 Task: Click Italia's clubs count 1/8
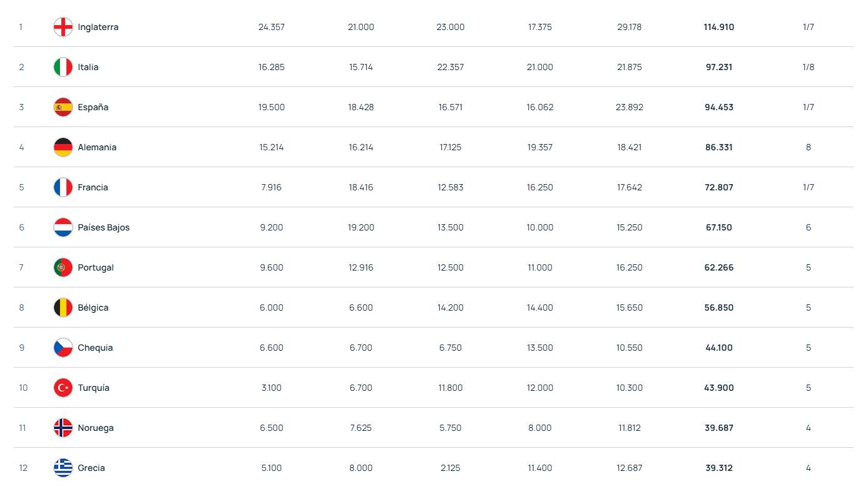pyautogui.click(x=808, y=67)
